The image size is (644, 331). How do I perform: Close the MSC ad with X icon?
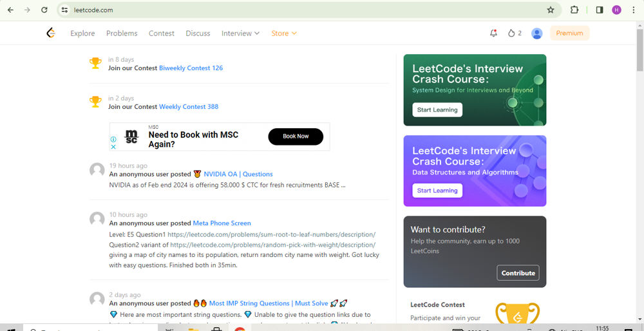point(113,147)
